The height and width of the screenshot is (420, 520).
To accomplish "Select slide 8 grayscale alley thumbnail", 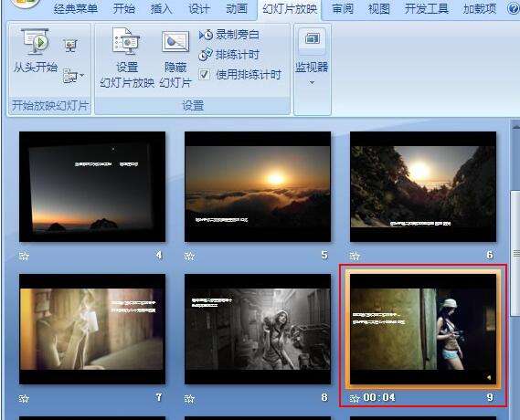I will coord(258,329).
